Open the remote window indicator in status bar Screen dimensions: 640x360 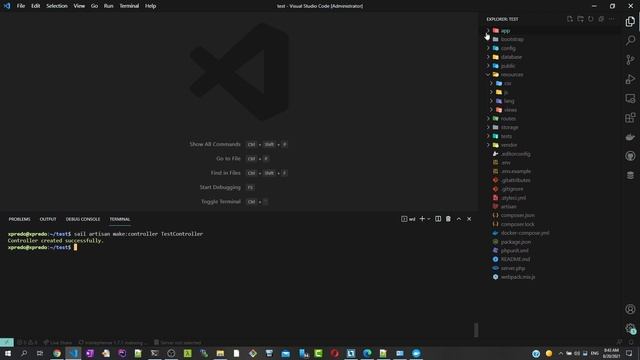point(7,342)
